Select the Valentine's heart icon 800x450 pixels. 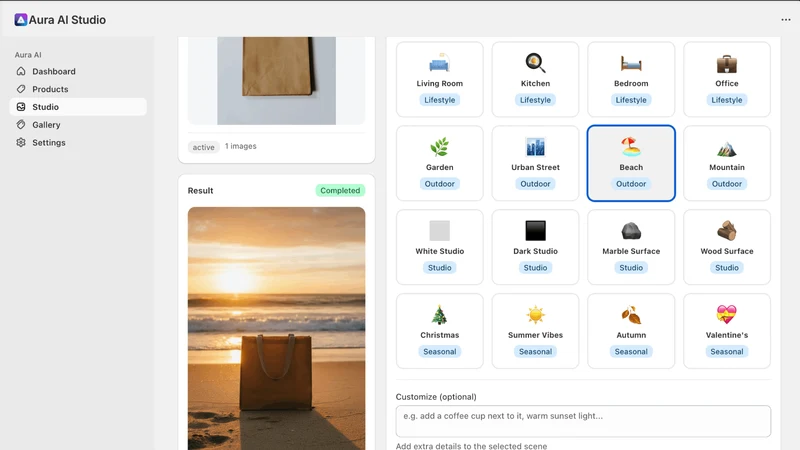[x=727, y=314]
